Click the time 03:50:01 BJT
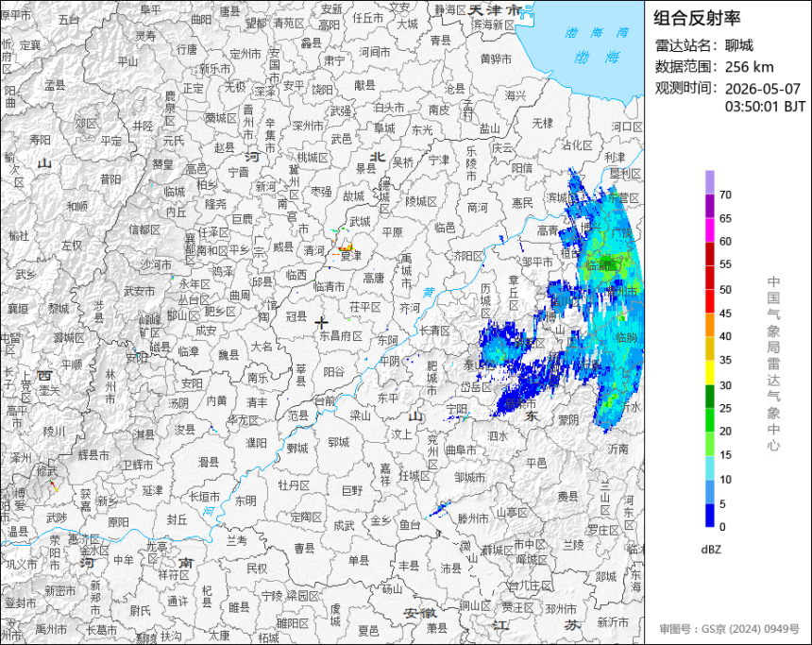Image resolution: width=812 pixels, height=645 pixels. point(765,107)
